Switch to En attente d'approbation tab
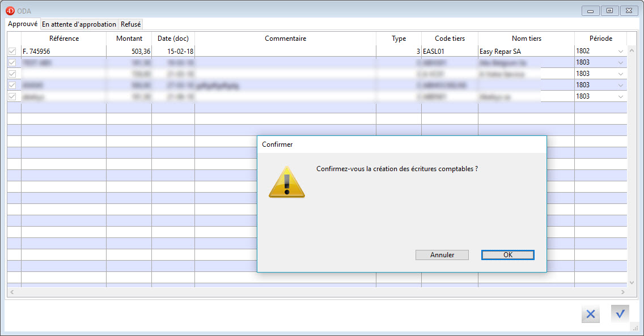 pos(79,24)
